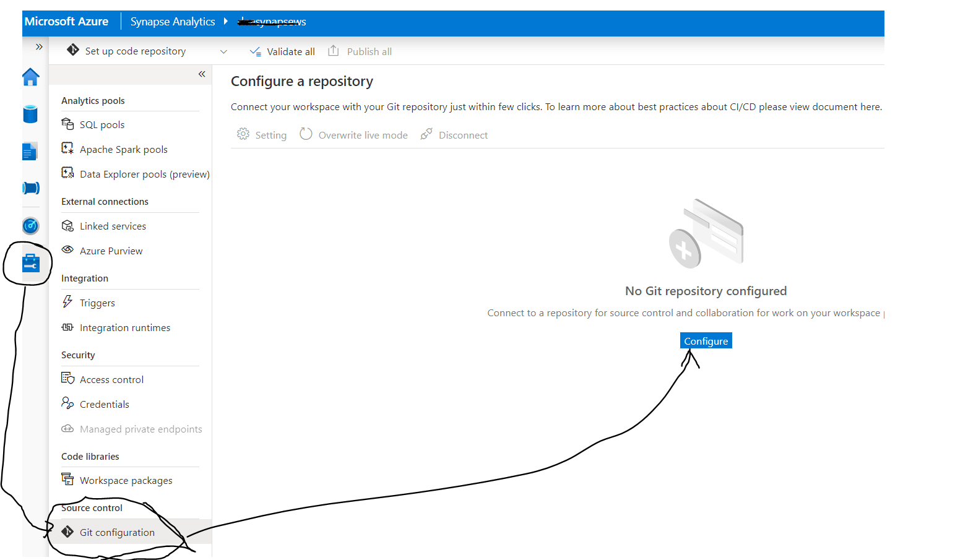Click the Apache Spark pools icon
Viewport: 955px width, 560px height.
67,148
